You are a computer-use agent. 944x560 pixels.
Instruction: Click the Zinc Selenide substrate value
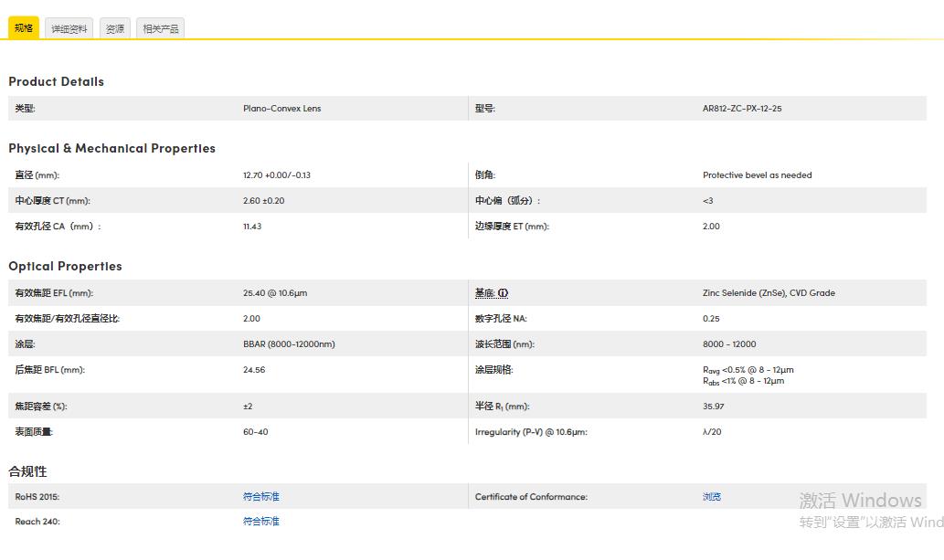coord(769,293)
